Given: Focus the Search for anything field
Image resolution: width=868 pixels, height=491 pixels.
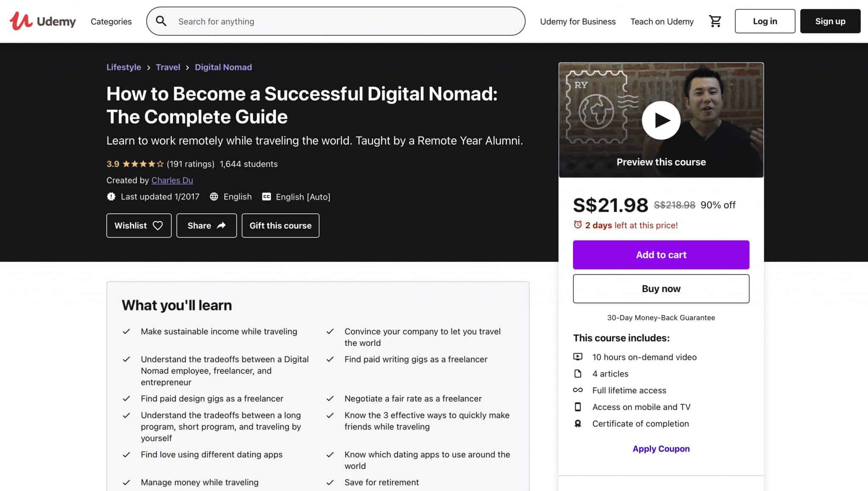Looking at the screenshot, I should click(336, 21).
